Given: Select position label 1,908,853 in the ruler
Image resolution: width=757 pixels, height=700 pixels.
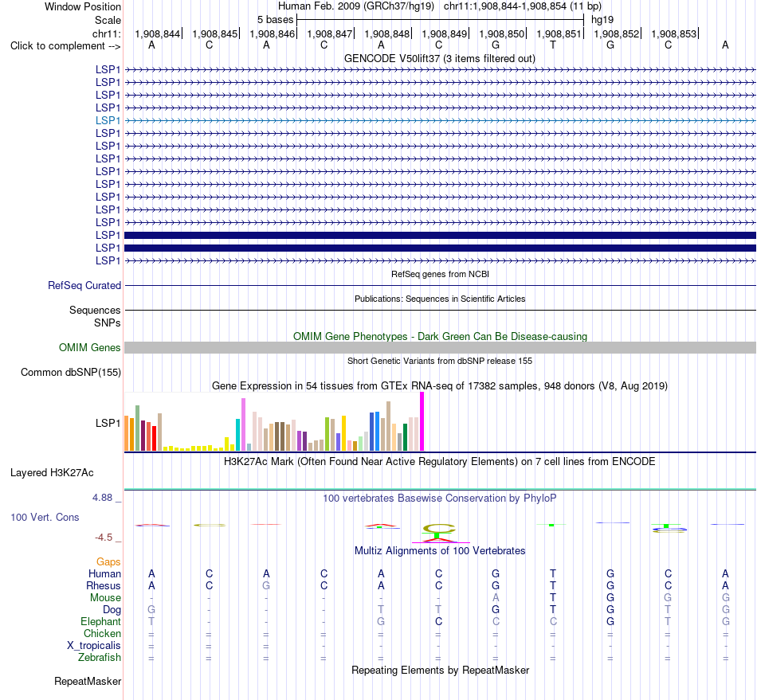Looking at the screenshot, I should point(674,33).
